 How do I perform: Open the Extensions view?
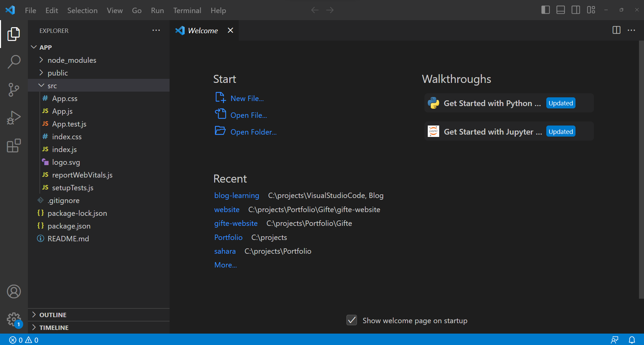14,146
